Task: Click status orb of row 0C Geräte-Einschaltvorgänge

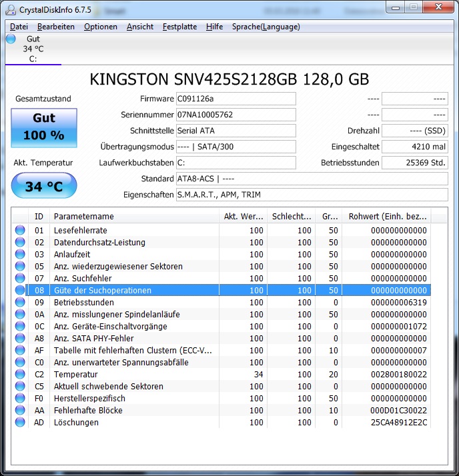Action: 20,326
